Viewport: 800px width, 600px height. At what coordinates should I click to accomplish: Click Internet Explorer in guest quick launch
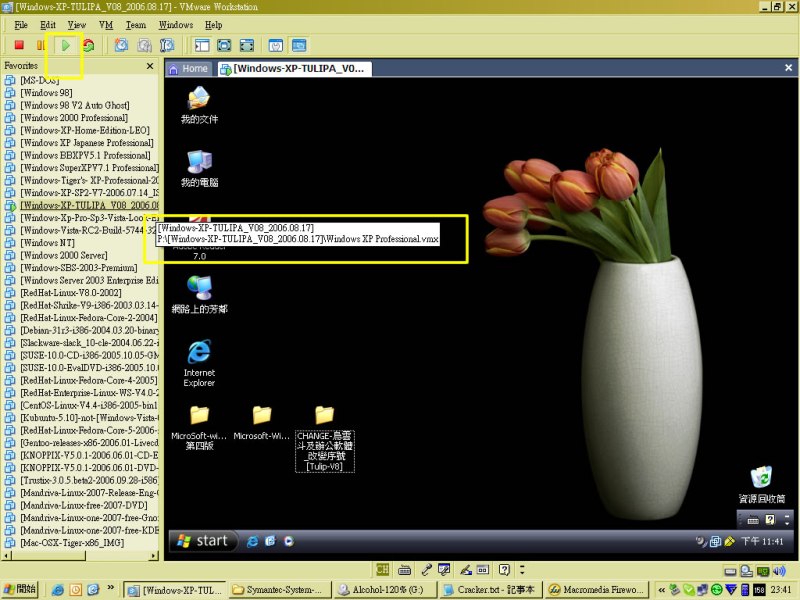[252, 541]
